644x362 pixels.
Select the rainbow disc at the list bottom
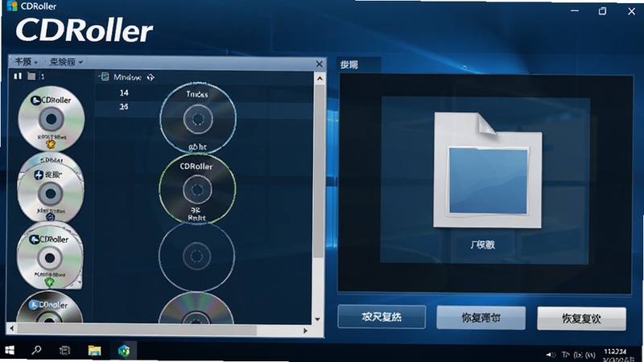pyautogui.click(x=196, y=308)
